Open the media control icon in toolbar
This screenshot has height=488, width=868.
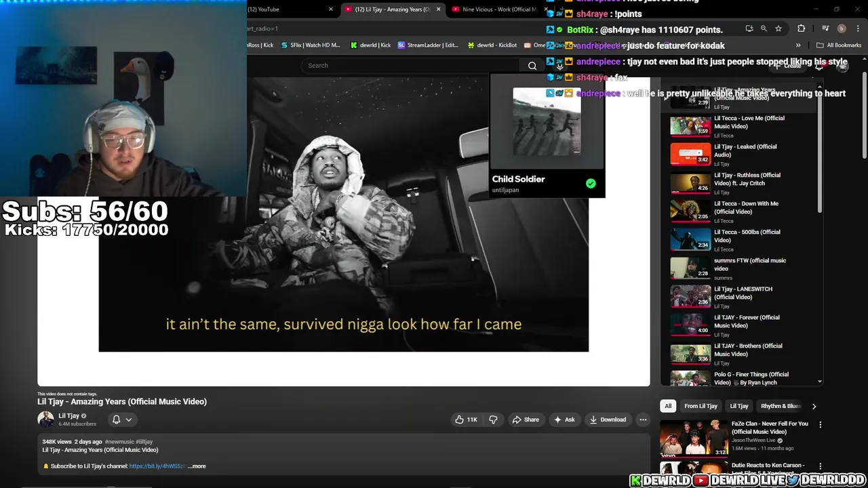tap(825, 28)
